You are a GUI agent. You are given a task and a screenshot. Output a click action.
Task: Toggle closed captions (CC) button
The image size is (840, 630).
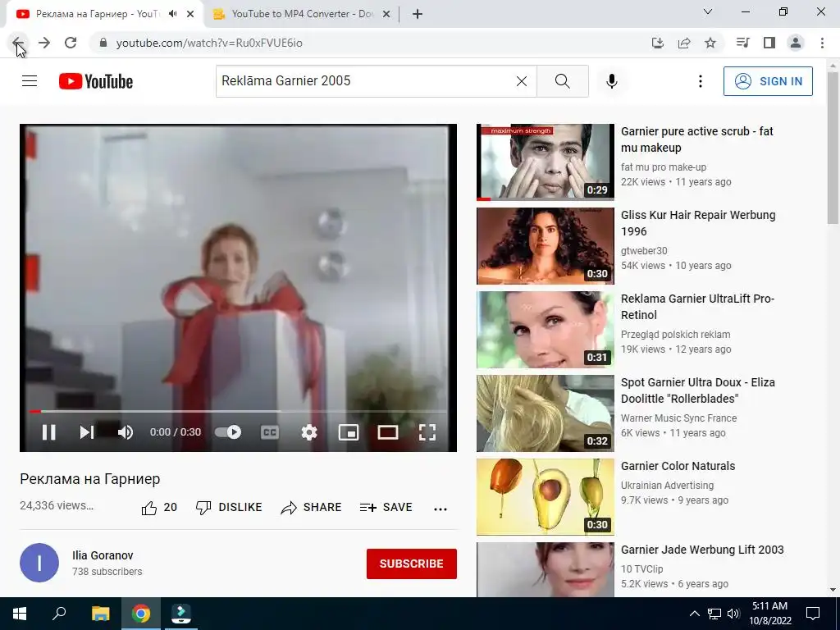269,432
